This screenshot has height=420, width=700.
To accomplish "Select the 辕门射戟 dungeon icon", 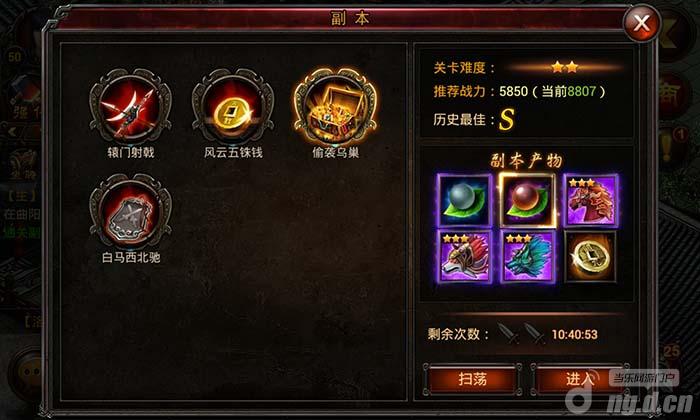I will (x=130, y=107).
